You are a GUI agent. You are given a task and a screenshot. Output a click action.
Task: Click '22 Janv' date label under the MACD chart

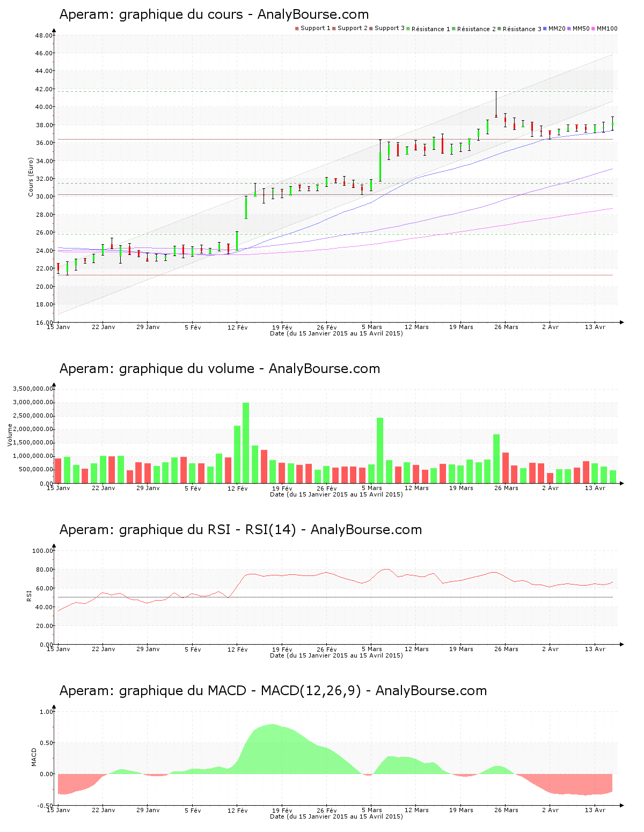pyautogui.click(x=104, y=810)
